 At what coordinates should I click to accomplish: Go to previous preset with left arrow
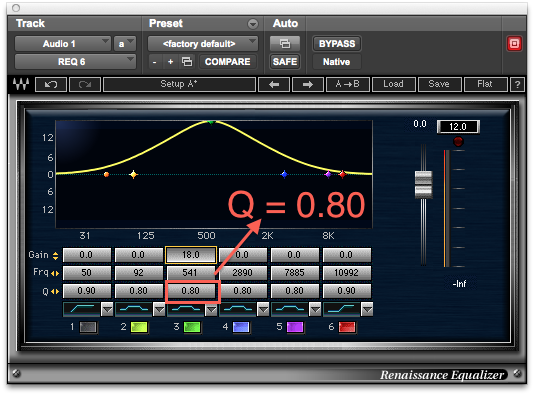(x=274, y=84)
